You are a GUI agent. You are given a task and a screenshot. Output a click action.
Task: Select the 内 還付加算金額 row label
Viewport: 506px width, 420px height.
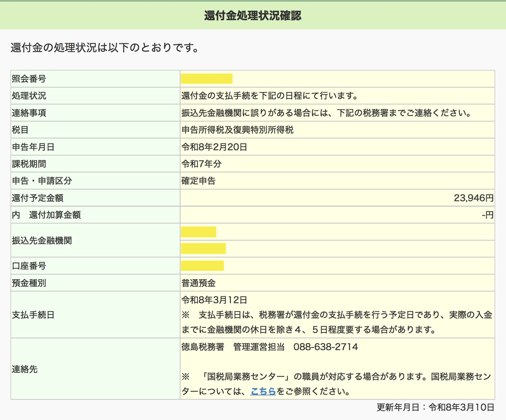[46, 215]
